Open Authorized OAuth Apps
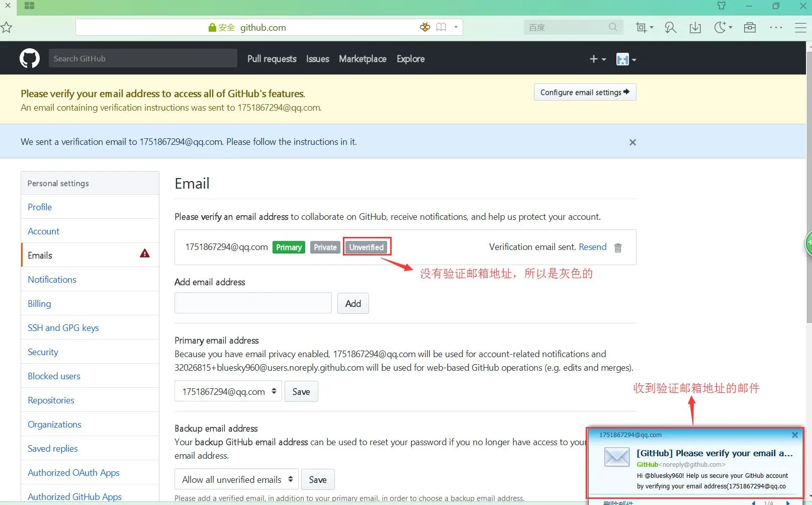Viewport: 812px width, 505px height. [90, 473]
